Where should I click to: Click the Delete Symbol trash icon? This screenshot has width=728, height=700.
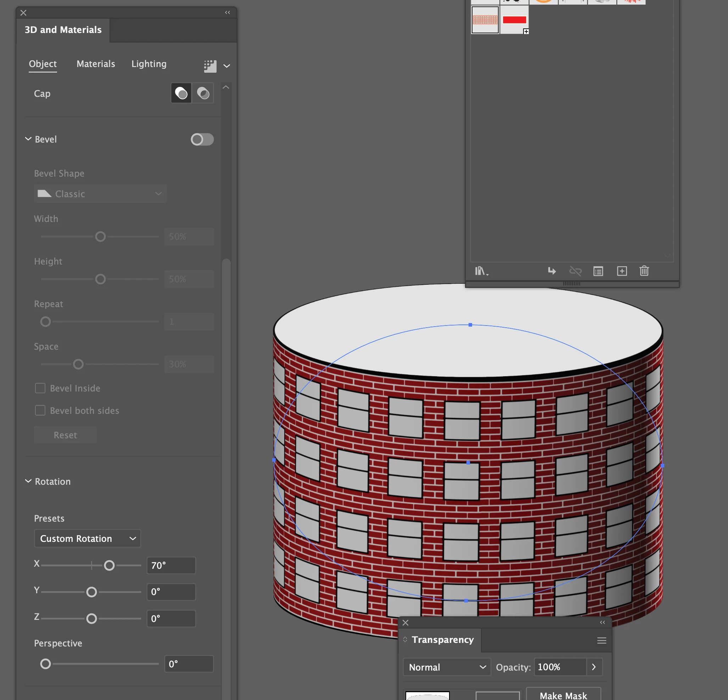(x=644, y=271)
